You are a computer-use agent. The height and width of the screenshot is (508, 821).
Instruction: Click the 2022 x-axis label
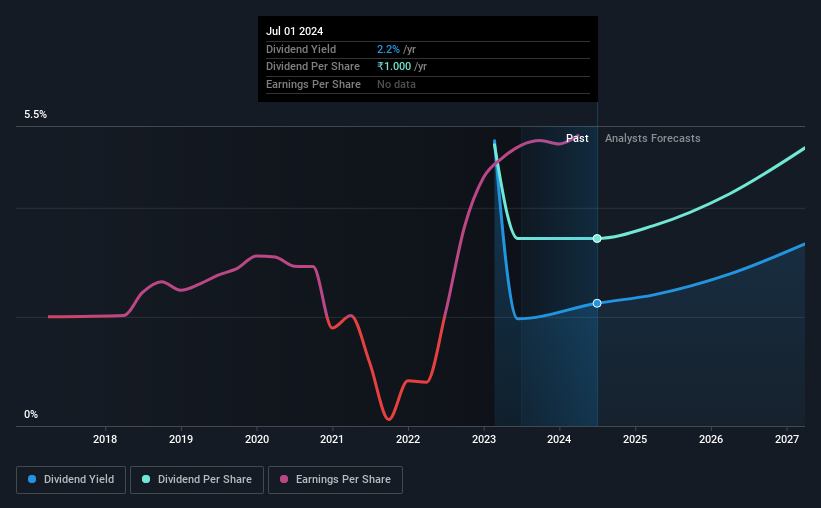pyautogui.click(x=408, y=439)
